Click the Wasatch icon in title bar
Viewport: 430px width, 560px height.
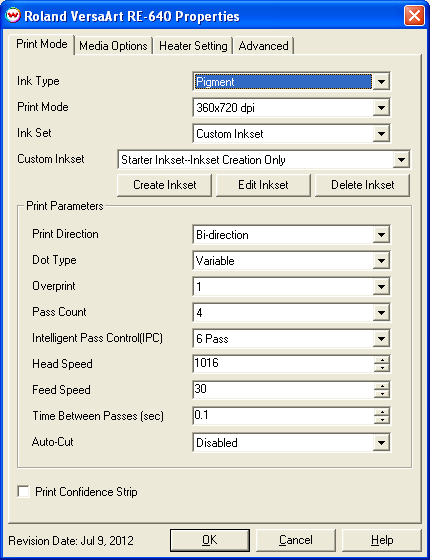13,16
